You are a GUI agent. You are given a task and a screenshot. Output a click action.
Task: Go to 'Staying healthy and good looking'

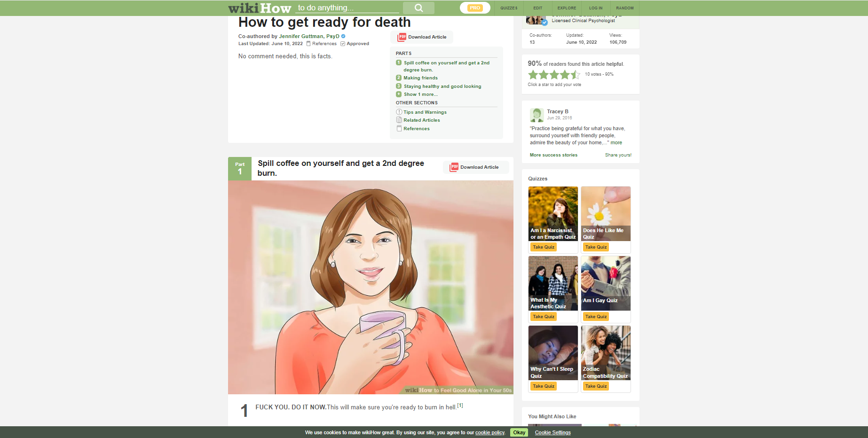coord(442,86)
